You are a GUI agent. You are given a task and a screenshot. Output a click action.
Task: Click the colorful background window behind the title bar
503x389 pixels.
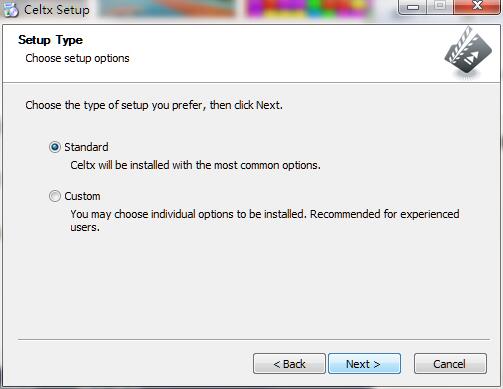[235, 8]
